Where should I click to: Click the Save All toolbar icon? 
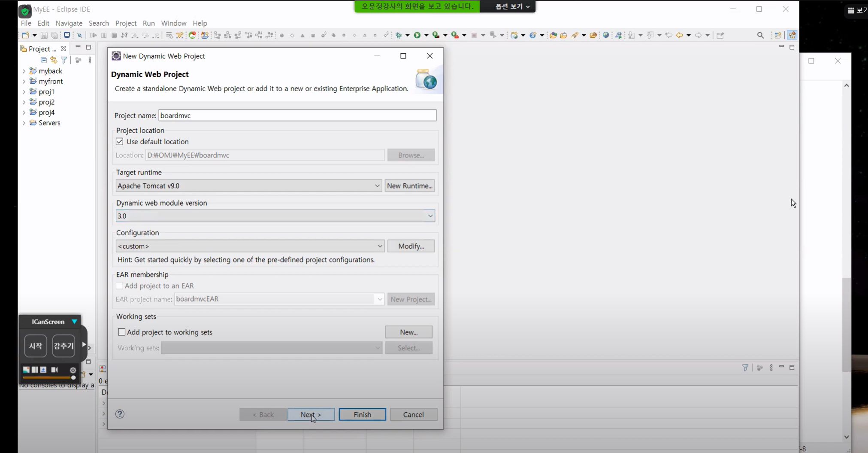coord(54,35)
